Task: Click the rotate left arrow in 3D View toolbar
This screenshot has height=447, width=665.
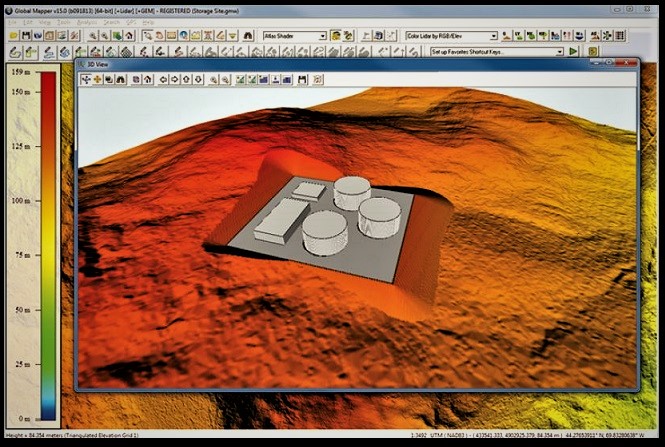Action: coord(163,79)
